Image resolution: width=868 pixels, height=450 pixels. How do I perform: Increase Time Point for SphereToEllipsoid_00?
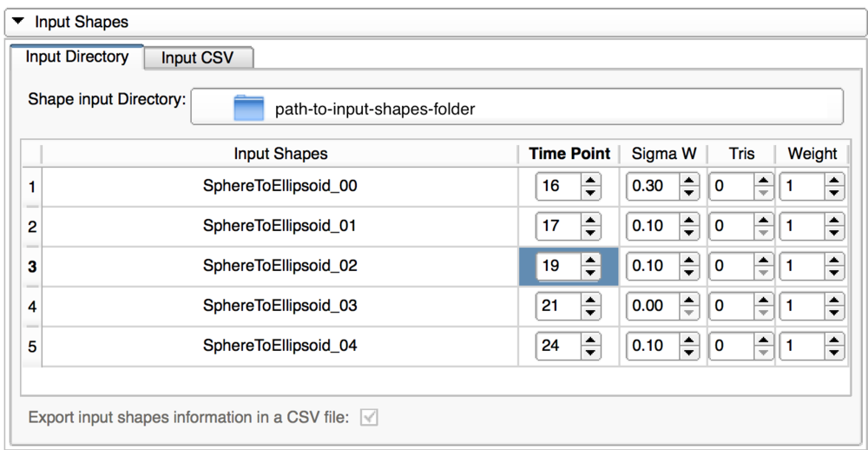point(591,180)
